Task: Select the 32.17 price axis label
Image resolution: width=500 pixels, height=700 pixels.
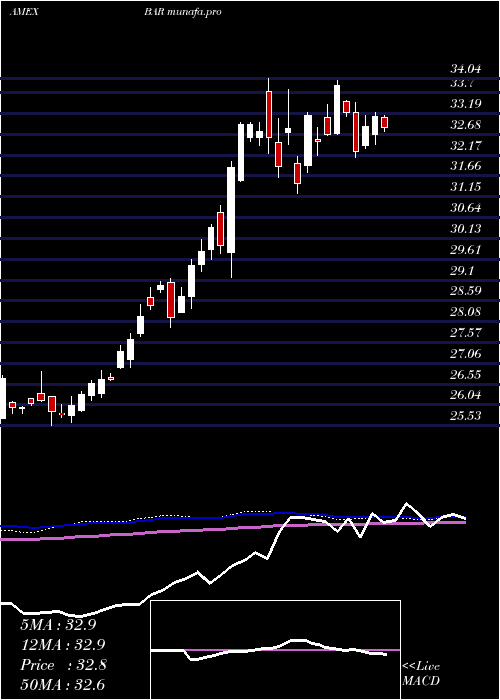Action: tap(465, 145)
